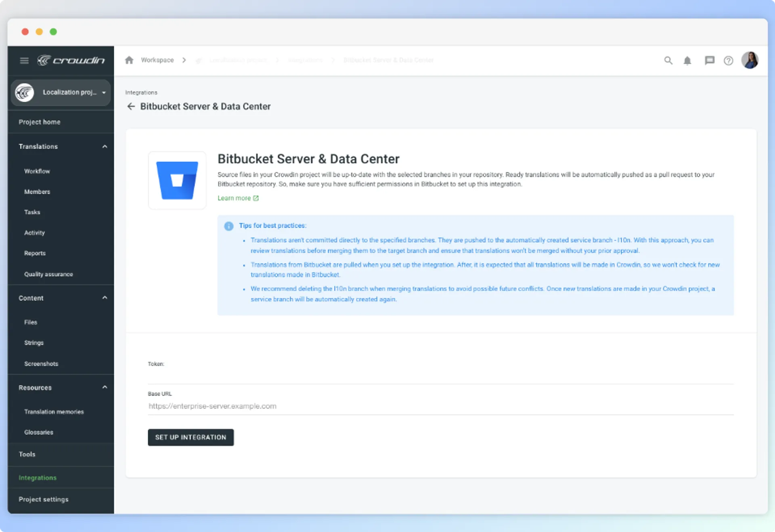Open the hamburger menu in sidebar
The image size is (775, 532).
click(x=24, y=61)
